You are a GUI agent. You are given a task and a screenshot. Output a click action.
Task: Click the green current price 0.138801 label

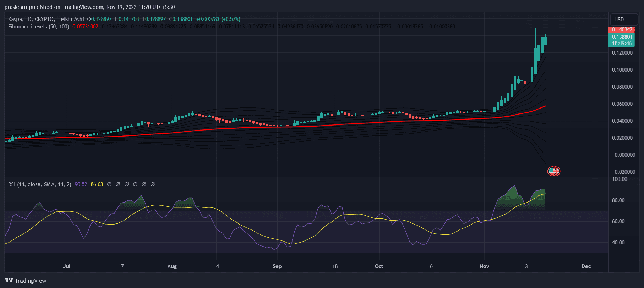pyautogui.click(x=622, y=37)
